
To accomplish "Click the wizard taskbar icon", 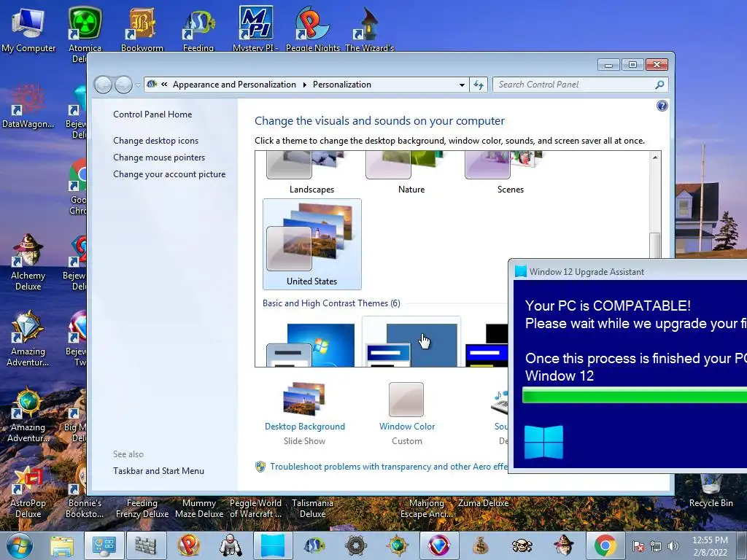I will [x=564, y=545].
